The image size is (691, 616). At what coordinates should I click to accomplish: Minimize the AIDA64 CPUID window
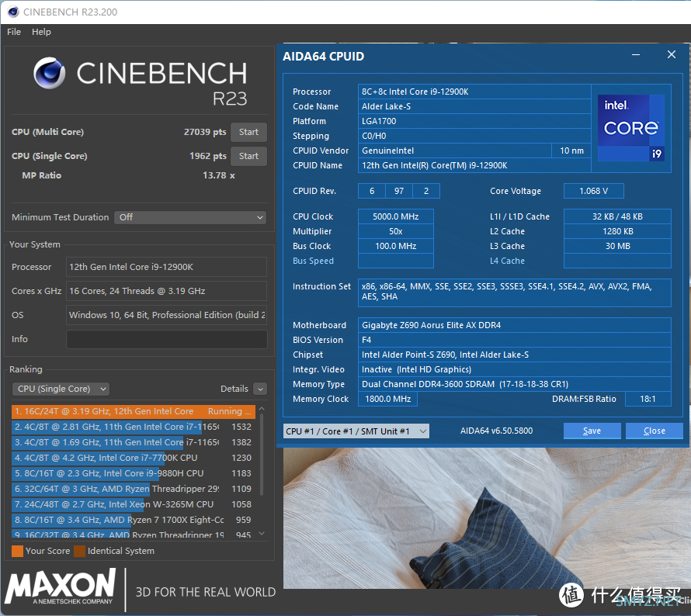(635, 55)
